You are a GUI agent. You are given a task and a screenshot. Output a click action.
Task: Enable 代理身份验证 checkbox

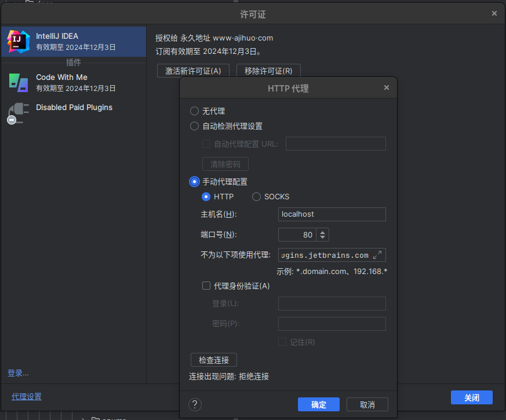point(206,286)
